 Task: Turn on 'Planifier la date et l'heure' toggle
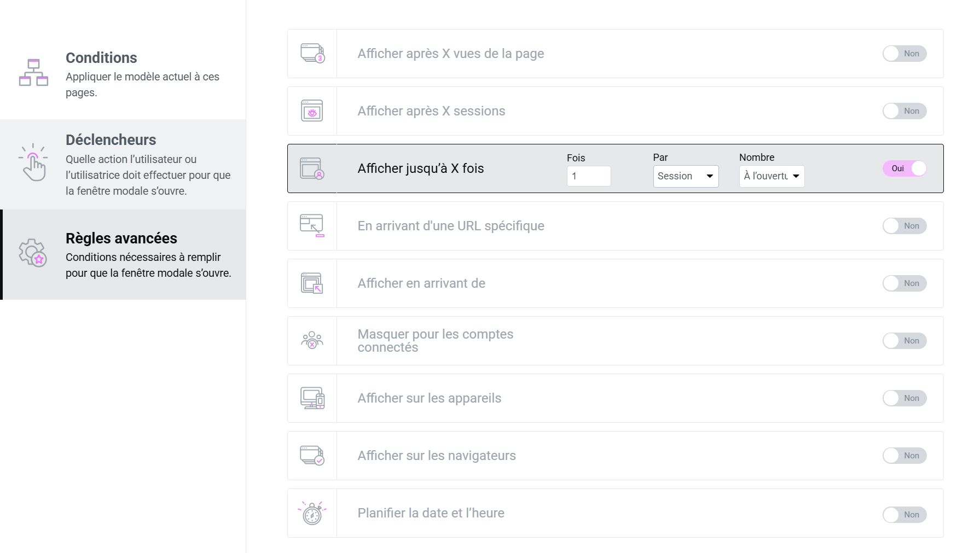point(904,514)
